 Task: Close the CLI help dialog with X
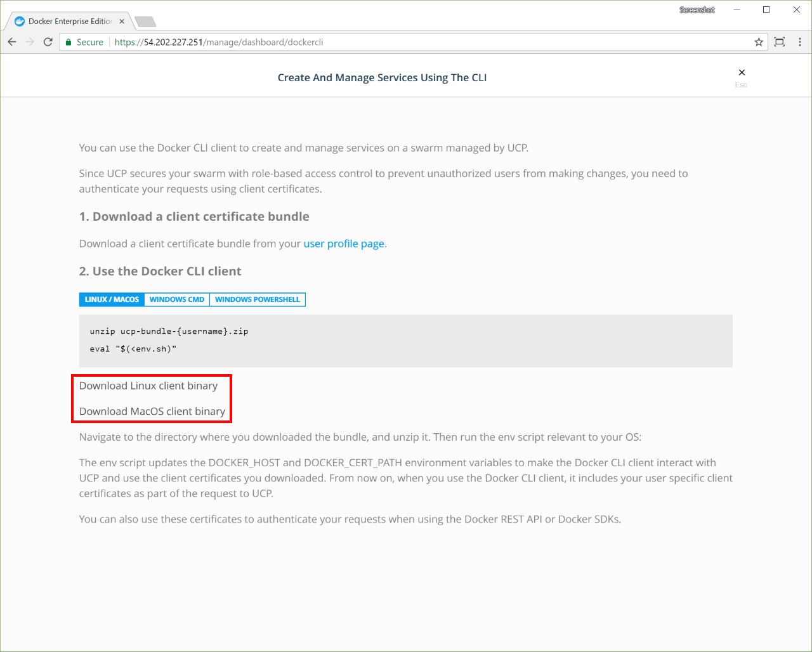click(742, 72)
